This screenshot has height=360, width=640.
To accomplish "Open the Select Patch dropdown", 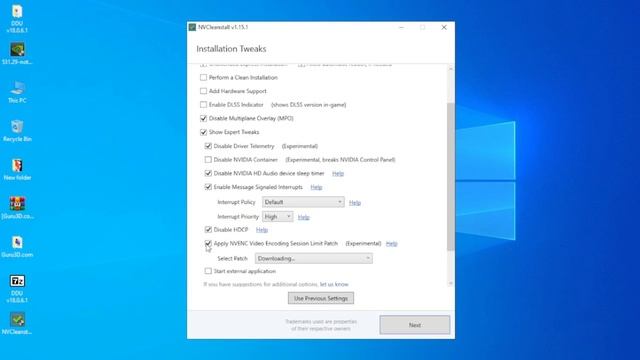I will pos(313,258).
